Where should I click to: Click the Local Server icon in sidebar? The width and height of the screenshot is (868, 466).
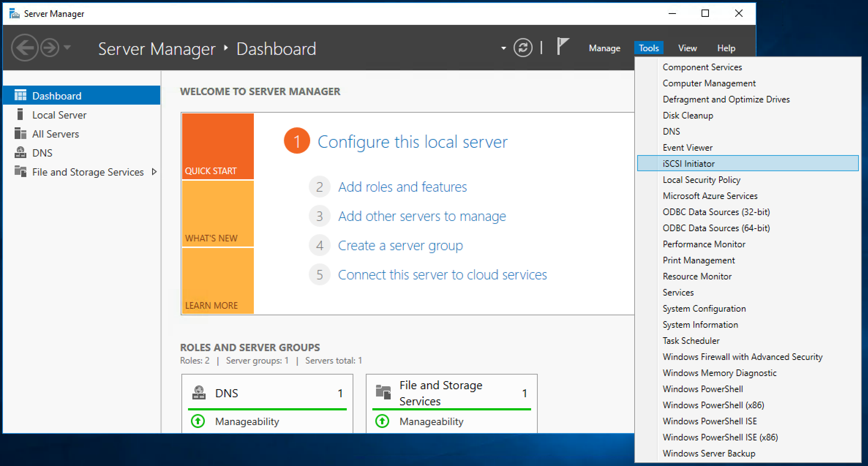(20, 114)
